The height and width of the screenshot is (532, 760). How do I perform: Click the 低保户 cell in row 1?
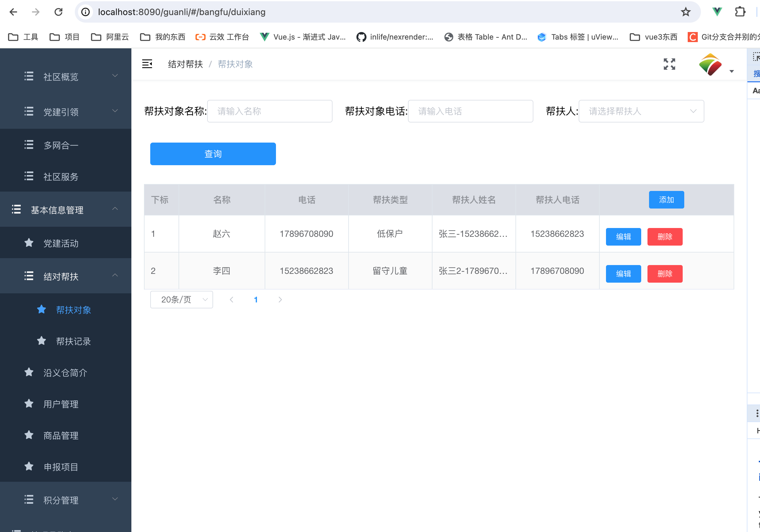tap(390, 234)
